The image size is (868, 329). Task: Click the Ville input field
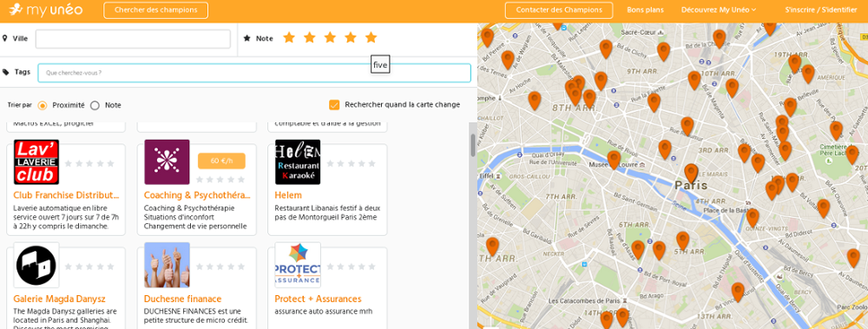pos(133,39)
